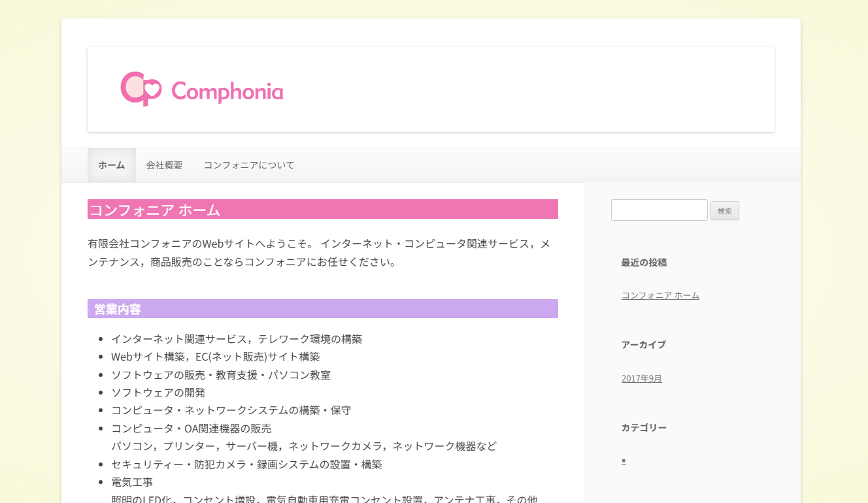Click the 検索 search button
Screen dimensions: 868x503
coord(725,211)
